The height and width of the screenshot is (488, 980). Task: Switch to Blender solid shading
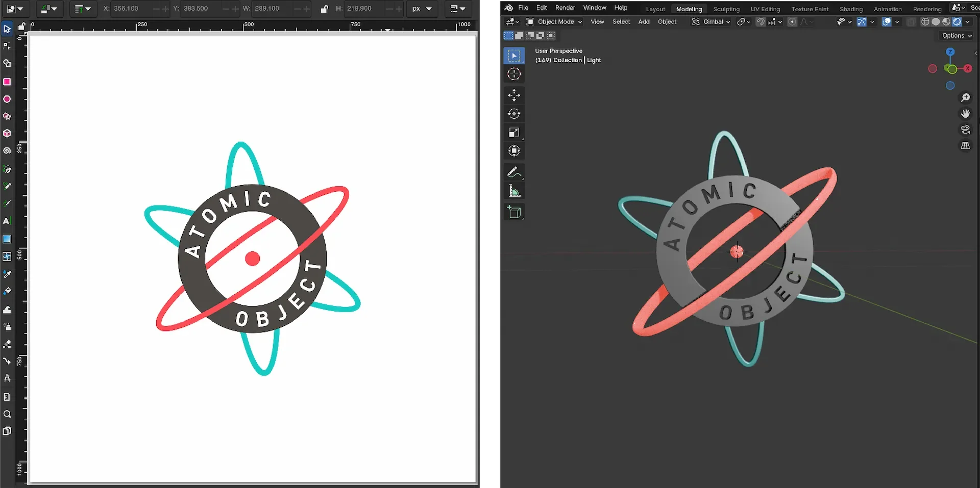(936, 22)
